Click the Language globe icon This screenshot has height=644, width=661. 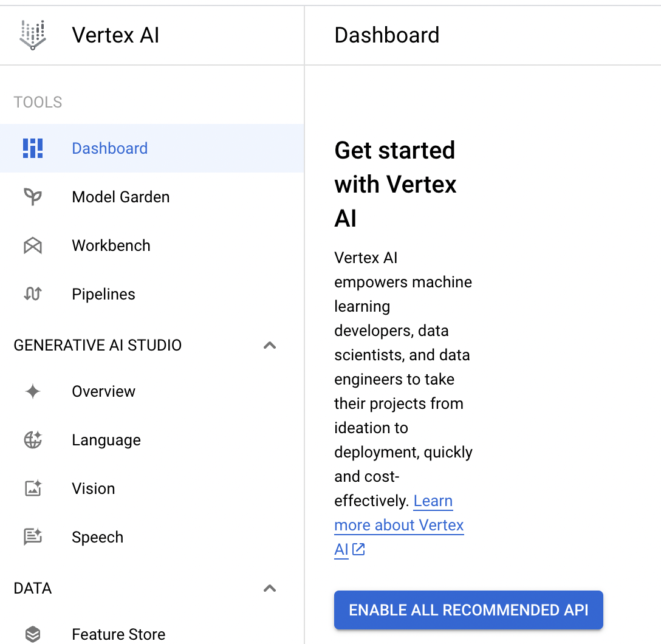[33, 440]
